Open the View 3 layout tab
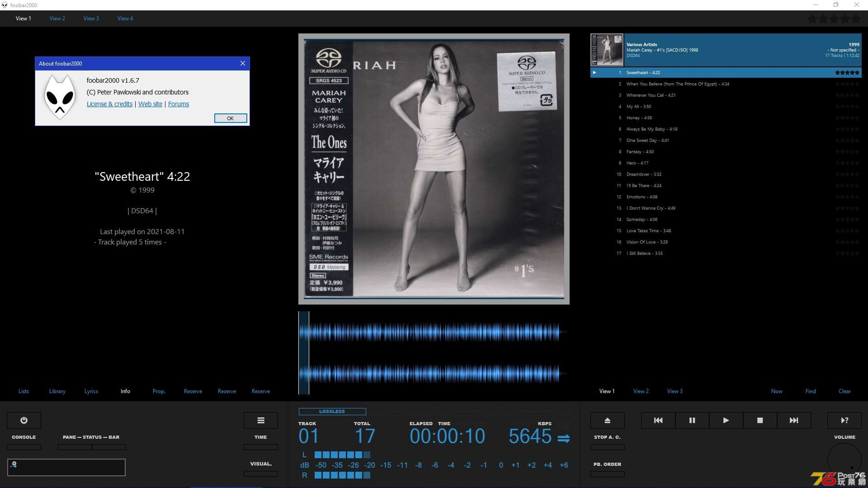 click(x=90, y=19)
